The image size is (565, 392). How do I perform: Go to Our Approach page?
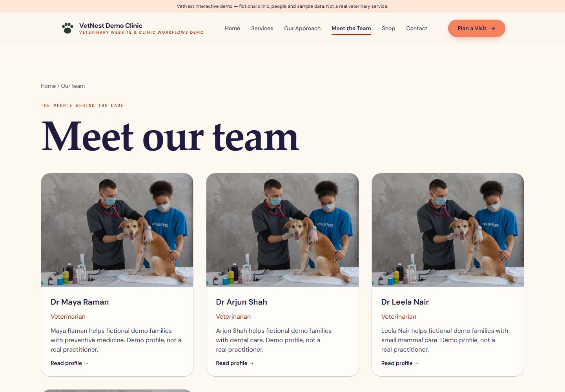tap(302, 28)
